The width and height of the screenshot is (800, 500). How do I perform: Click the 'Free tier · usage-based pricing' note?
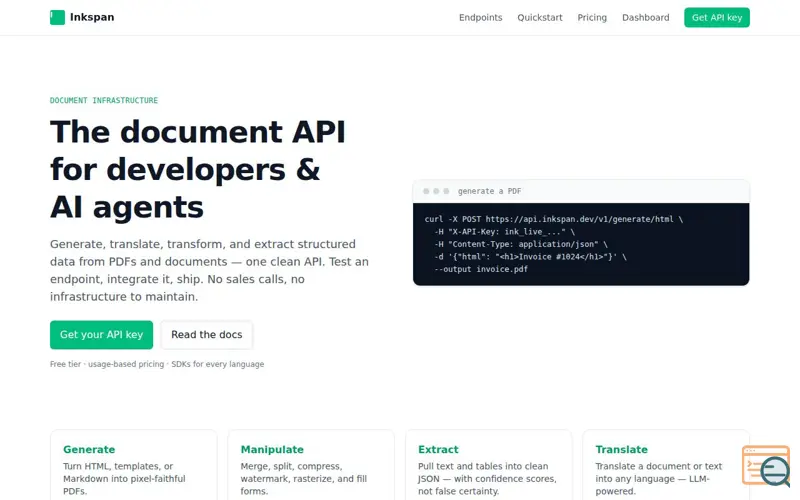point(157,364)
